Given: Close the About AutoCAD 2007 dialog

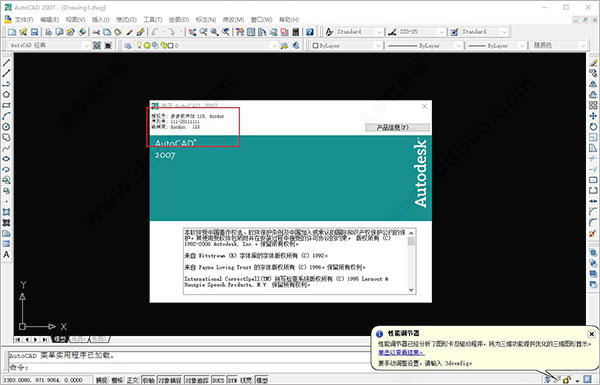Looking at the screenshot, I should pos(424,106).
